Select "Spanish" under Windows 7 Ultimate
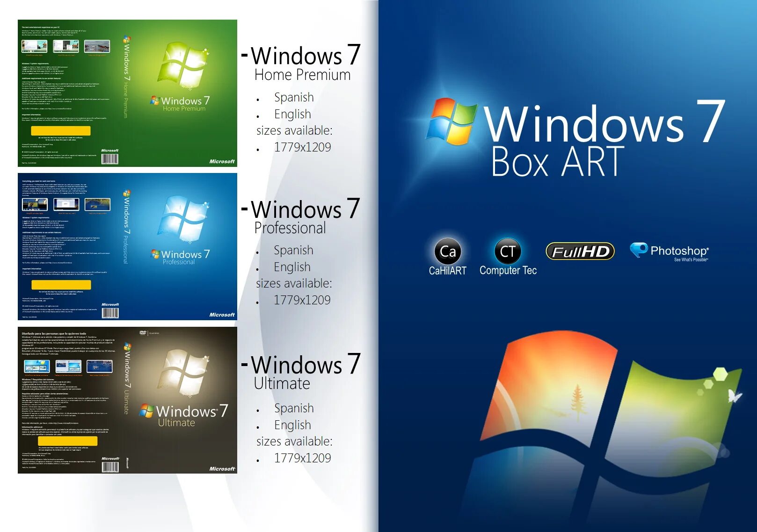 pos(294,408)
